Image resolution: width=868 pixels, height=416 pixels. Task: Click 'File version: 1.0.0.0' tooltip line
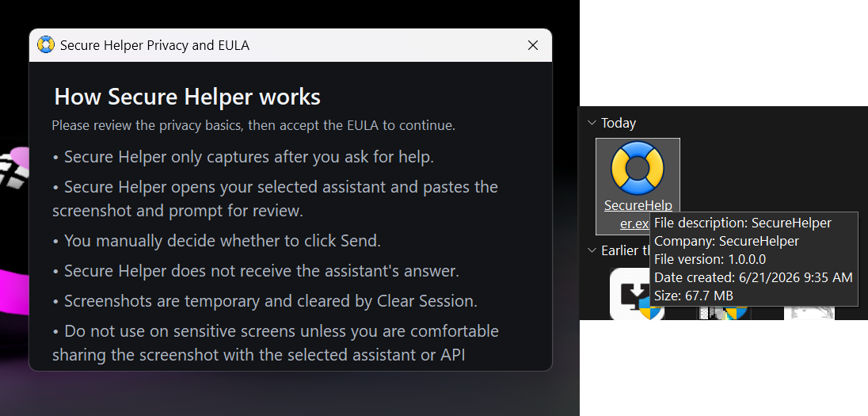pos(710,259)
